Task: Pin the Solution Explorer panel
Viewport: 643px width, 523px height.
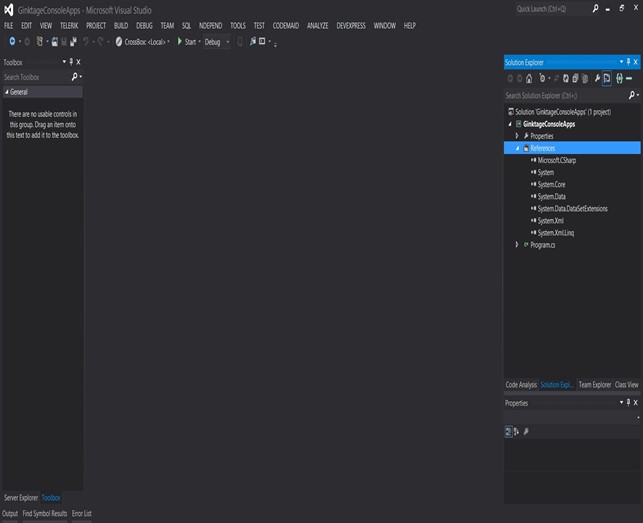Action: pyautogui.click(x=628, y=62)
